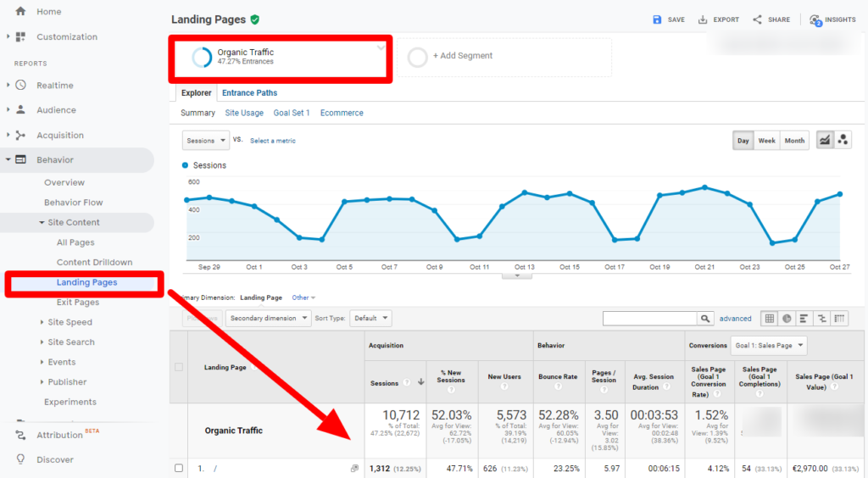
Task: Select the Goal Set 1 sub-tab
Action: pyautogui.click(x=292, y=113)
